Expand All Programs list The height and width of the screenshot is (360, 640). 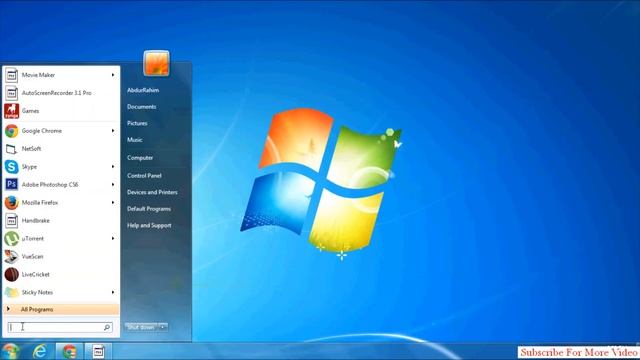[61, 310]
